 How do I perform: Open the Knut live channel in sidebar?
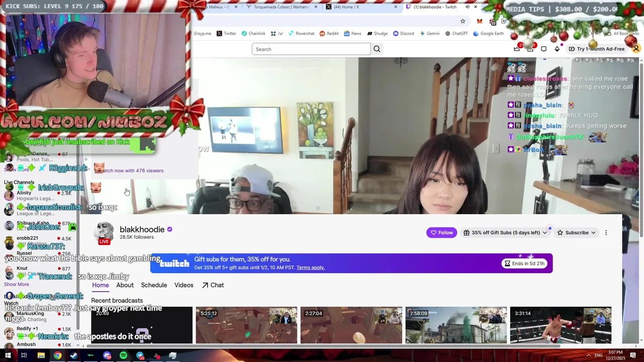click(x=38, y=271)
